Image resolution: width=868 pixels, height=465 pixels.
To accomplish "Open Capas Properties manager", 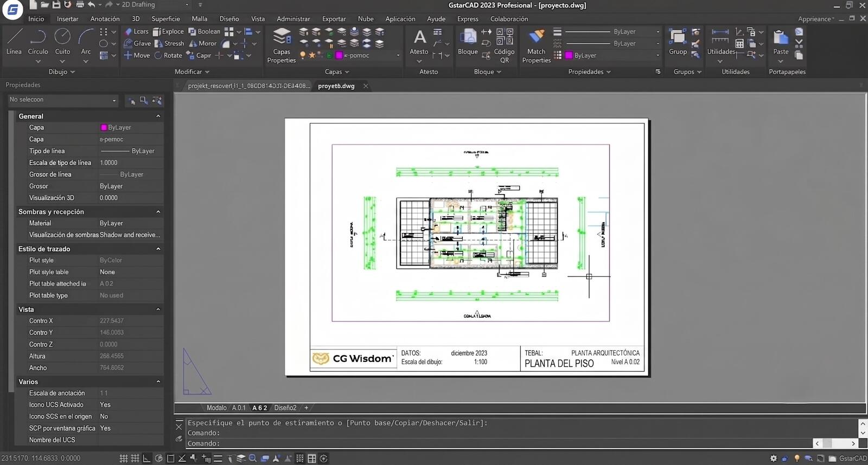I will (x=282, y=46).
